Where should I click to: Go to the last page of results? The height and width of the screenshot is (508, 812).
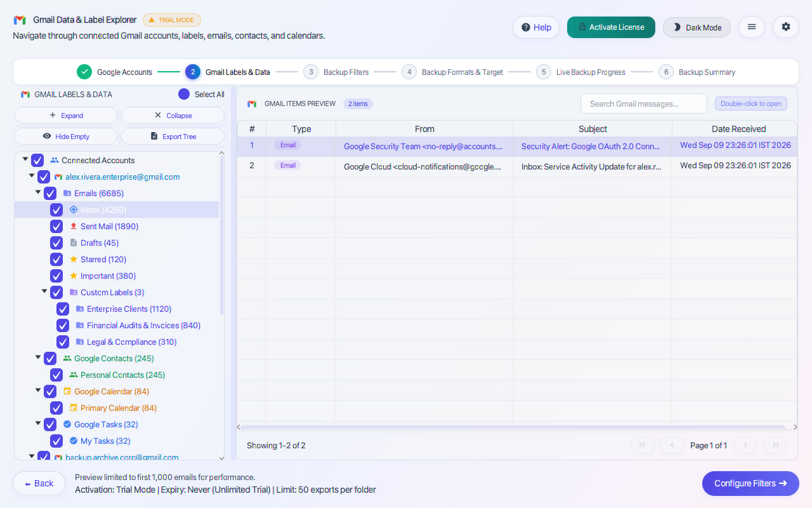click(x=775, y=445)
